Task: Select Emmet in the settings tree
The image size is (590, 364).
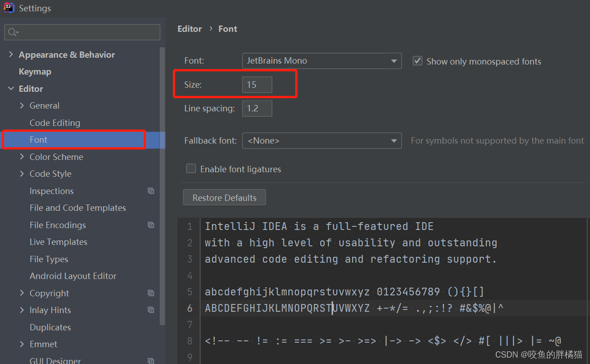Action: pos(43,344)
